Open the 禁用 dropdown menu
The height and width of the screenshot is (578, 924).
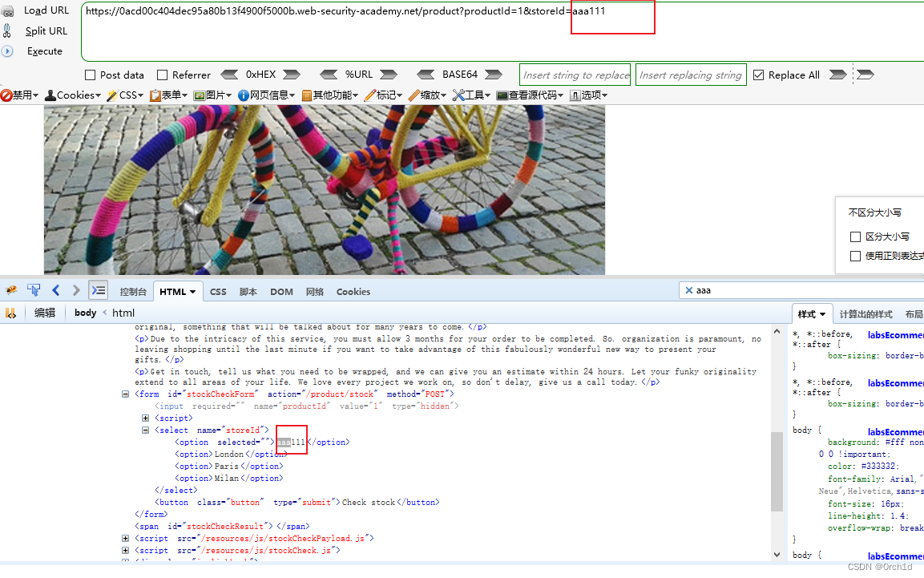tap(19, 95)
